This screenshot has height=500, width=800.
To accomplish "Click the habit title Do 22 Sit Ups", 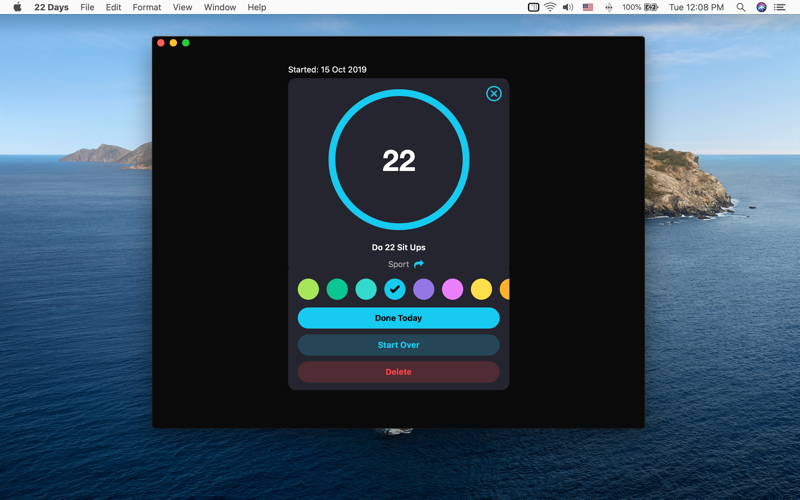I will 398,247.
